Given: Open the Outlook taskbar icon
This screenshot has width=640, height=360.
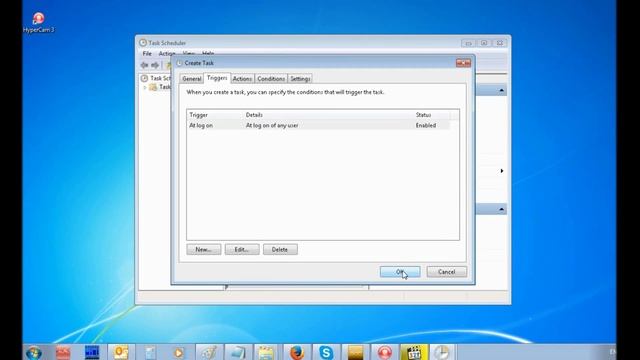Looking at the screenshot, I should [121, 352].
